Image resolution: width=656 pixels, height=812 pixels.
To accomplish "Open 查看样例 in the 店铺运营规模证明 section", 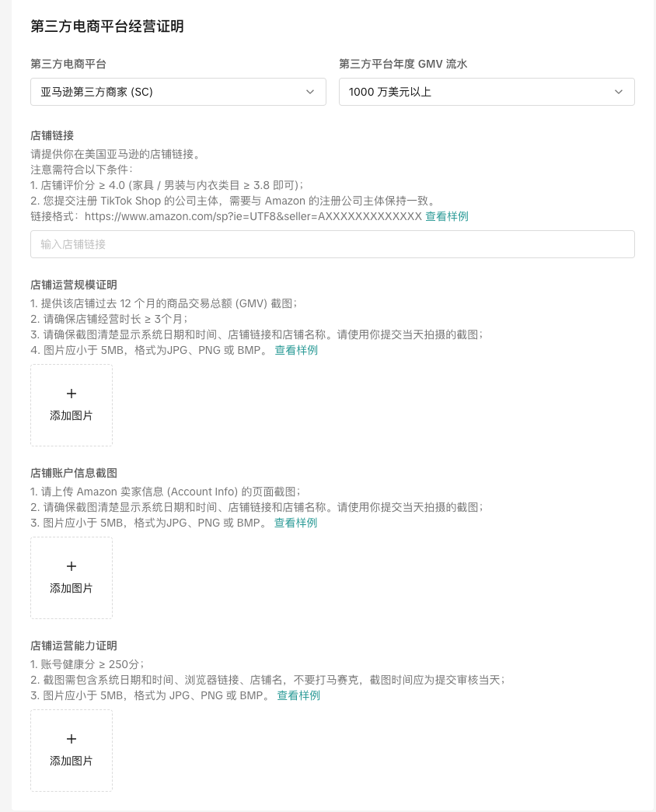I will pos(296,350).
